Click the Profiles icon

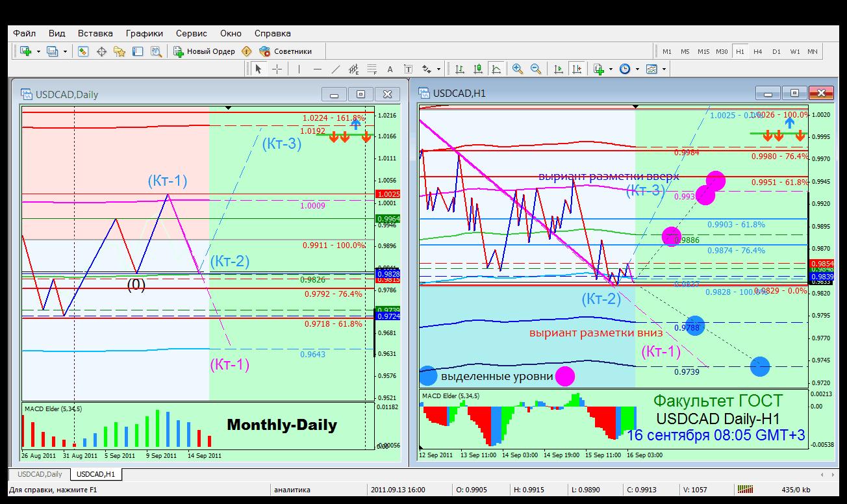point(53,51)
